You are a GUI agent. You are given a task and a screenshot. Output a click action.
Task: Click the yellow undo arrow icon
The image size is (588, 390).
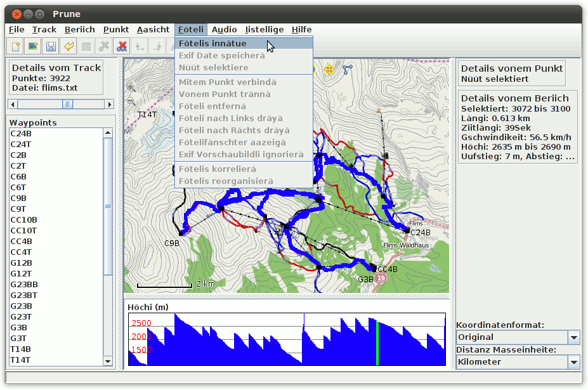coord(69,46)
